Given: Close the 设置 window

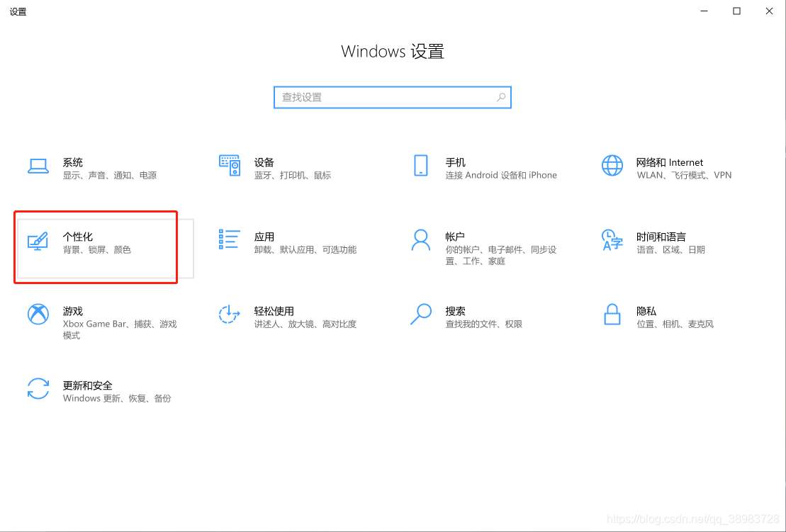Looking at the screenshot, I should click(769, 11).
